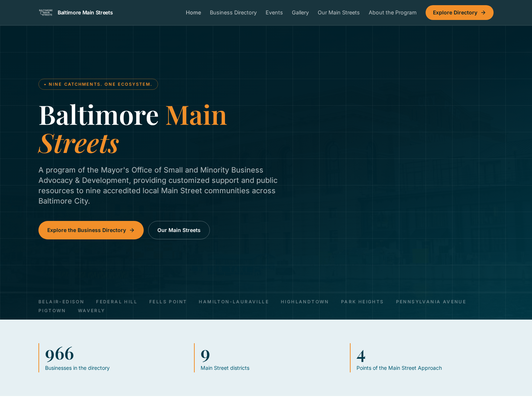This screenshot has height=399, width=532.
Task: Select Gallery in the top navigation
Action: (300, 13)
